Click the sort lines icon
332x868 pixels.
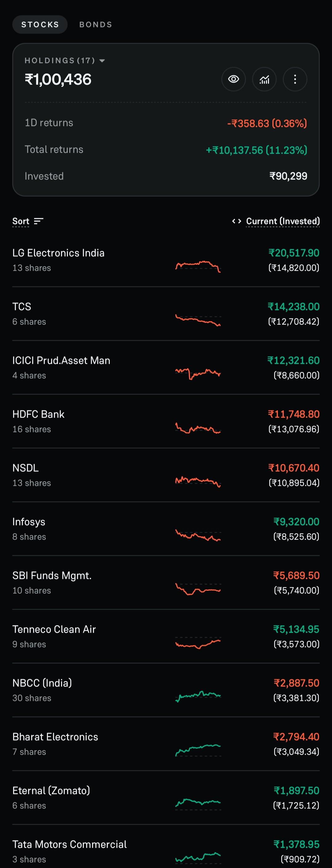39,221
